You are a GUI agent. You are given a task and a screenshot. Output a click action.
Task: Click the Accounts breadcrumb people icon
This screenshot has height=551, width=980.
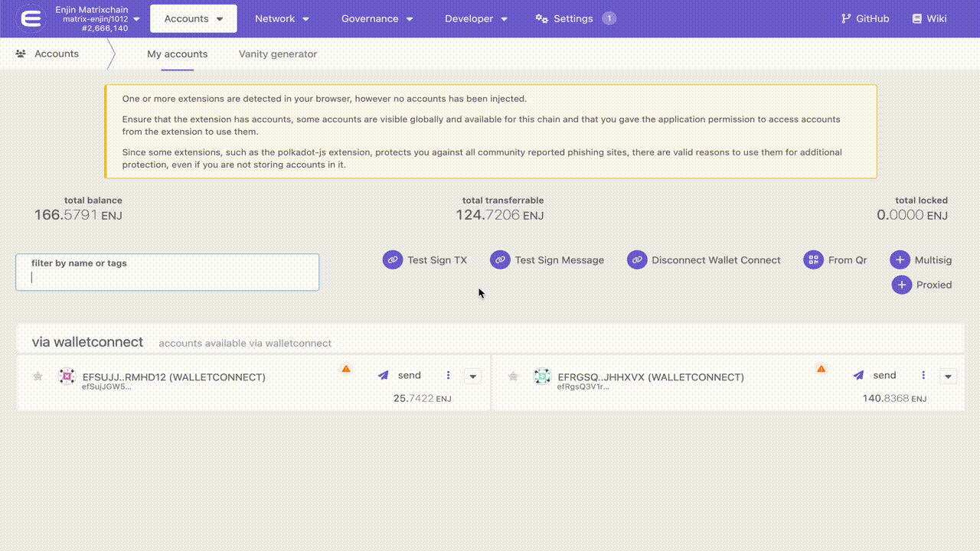21,54
